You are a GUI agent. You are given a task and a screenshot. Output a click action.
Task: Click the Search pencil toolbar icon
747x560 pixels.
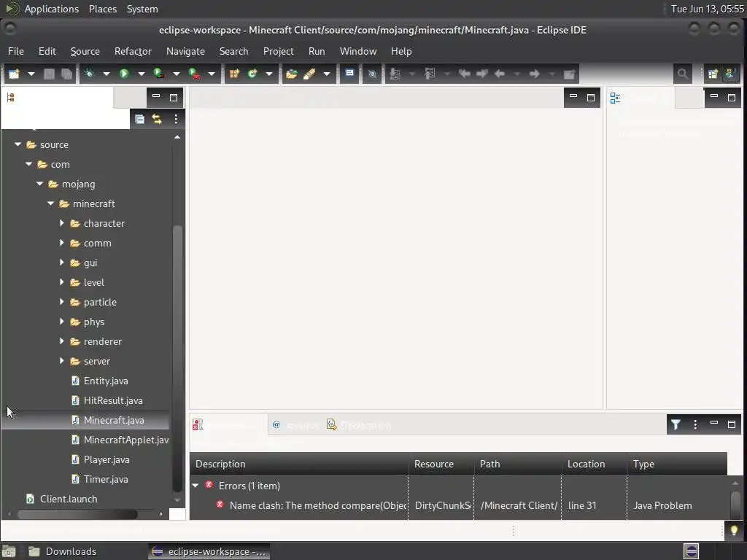click(x=309, y=74)
